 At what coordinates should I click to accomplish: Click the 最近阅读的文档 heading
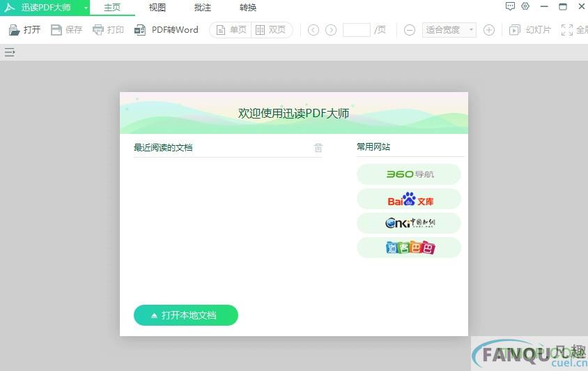(163, 148)
